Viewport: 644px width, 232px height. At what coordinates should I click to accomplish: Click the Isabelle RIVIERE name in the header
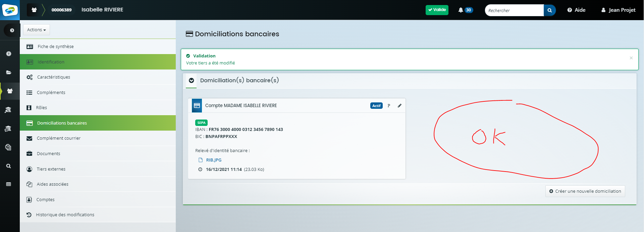(102, 10)
